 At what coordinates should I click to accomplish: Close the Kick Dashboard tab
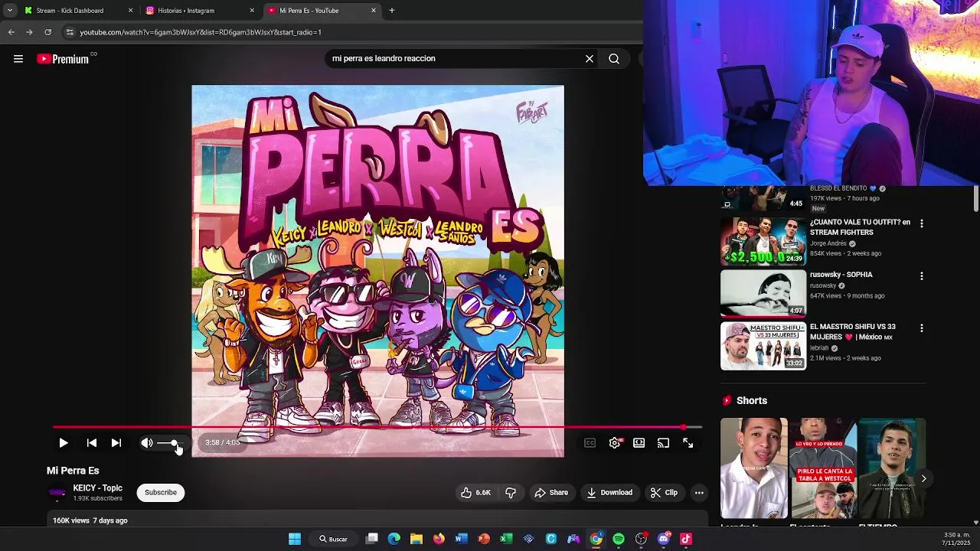click(130, 11)
